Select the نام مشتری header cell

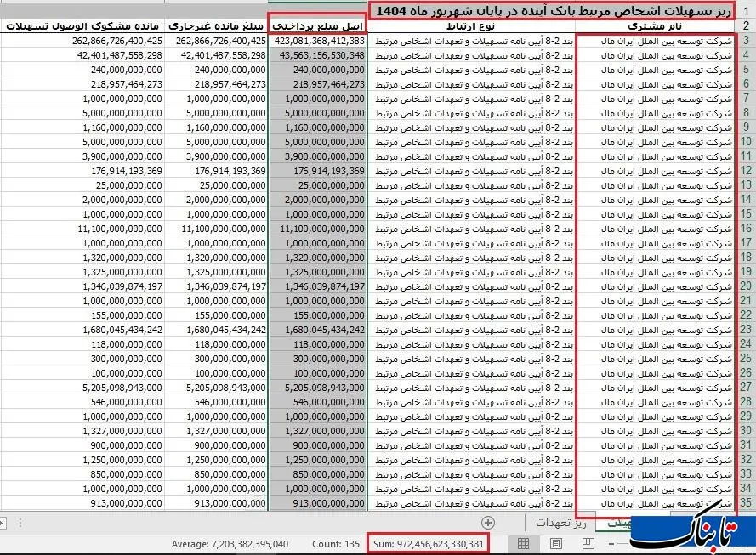click(x=655, y=26)
